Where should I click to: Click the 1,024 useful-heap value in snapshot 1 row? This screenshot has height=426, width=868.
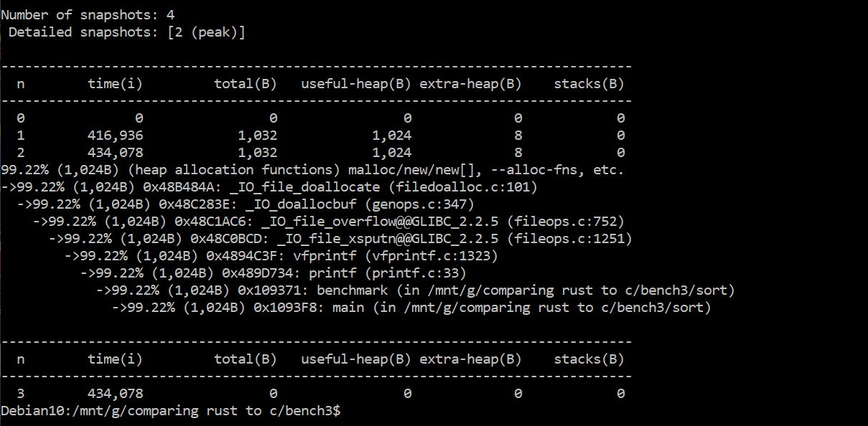pyautogui.click(x=391, y=136)
